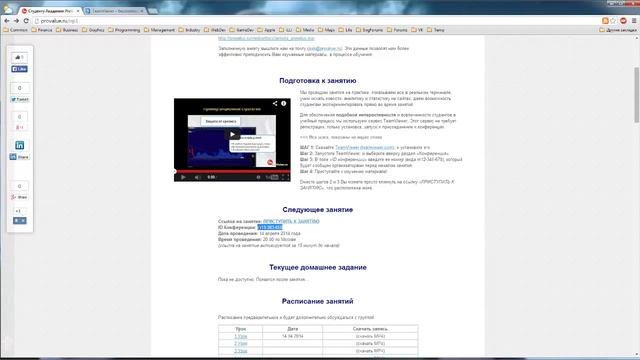Close the TeamViewer tab
The width and height of the screenshot is (640, 360).
coord(142,11)
